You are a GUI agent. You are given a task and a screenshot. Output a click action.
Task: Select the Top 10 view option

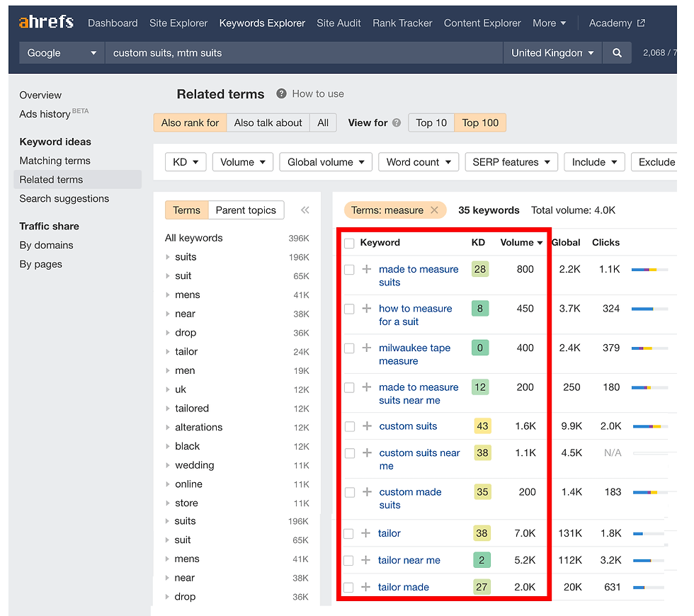(x=431, y=123)
